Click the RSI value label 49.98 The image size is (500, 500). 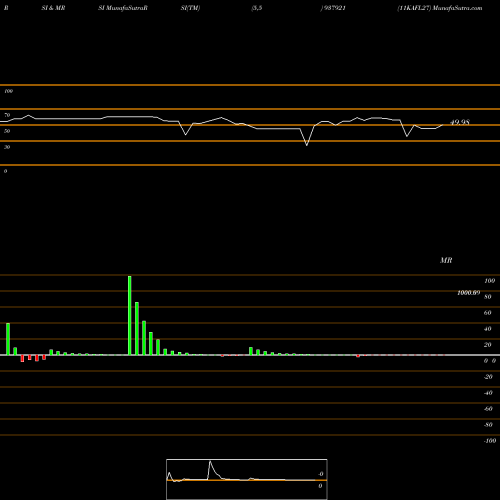click(x=460, y=122)
